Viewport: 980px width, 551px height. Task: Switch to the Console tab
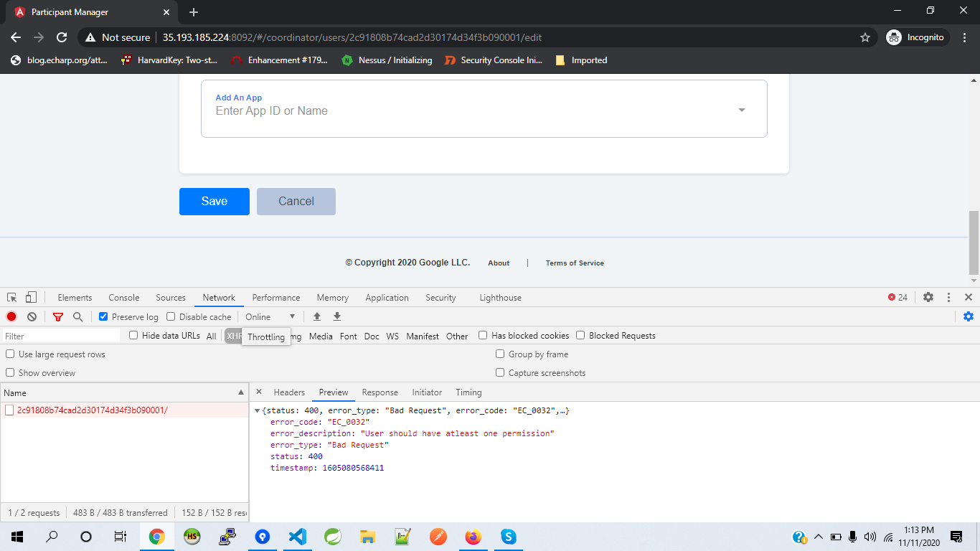tap(123, 297)
